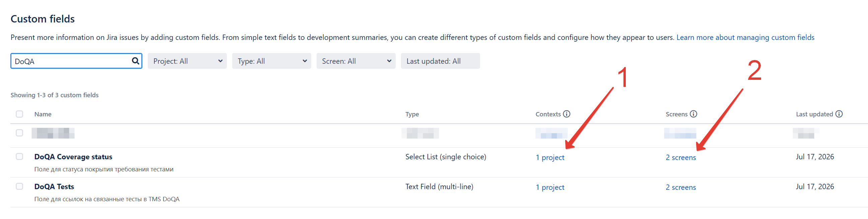Viewport: 868px width, 219px height.
Task: Open the Last updated: All filter
Action: [440, 61]
